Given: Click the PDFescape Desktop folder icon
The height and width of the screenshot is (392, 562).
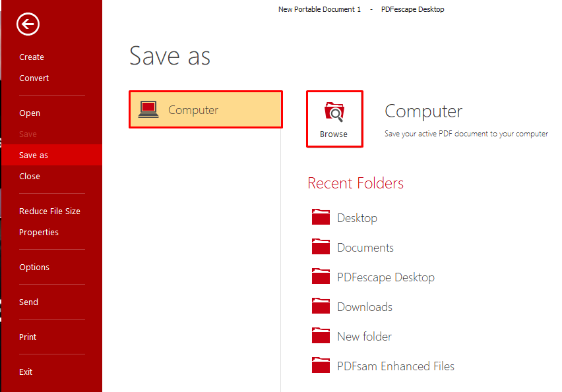Looking at the screenshot, I should pyautogui.click(x=321, y=276).
